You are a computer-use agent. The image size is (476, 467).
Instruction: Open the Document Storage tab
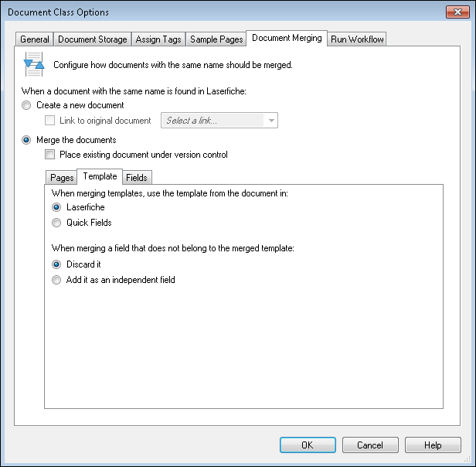92,39
